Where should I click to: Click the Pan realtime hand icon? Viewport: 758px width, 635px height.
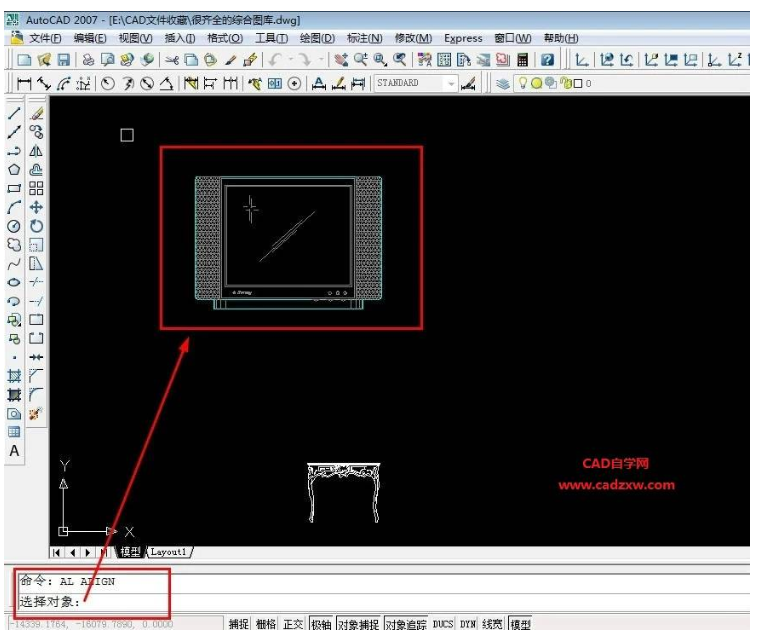point(341,60)
